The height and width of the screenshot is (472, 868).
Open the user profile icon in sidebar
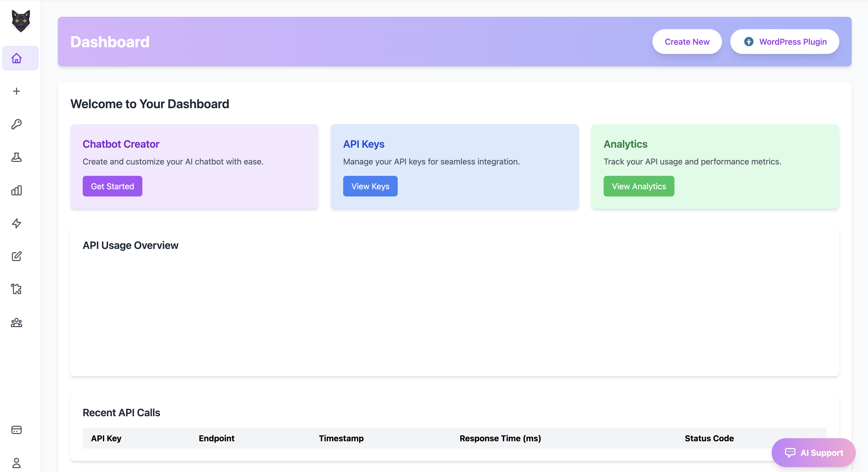click(x=17, y=463)
